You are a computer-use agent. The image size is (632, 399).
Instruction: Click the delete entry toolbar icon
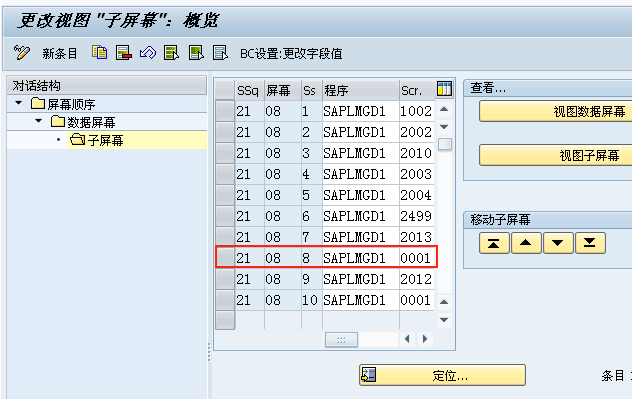124,52
